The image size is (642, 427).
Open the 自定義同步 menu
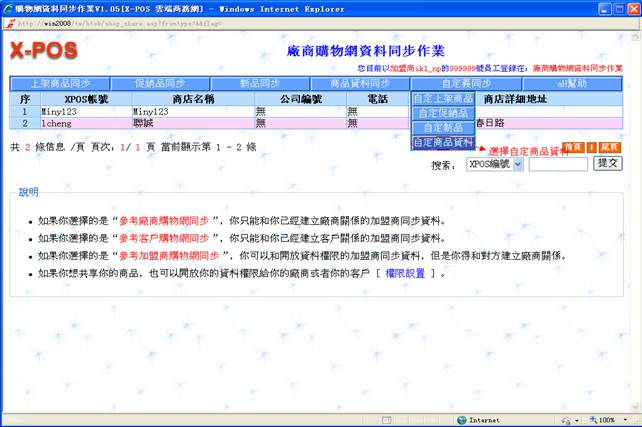coord(465,84)
